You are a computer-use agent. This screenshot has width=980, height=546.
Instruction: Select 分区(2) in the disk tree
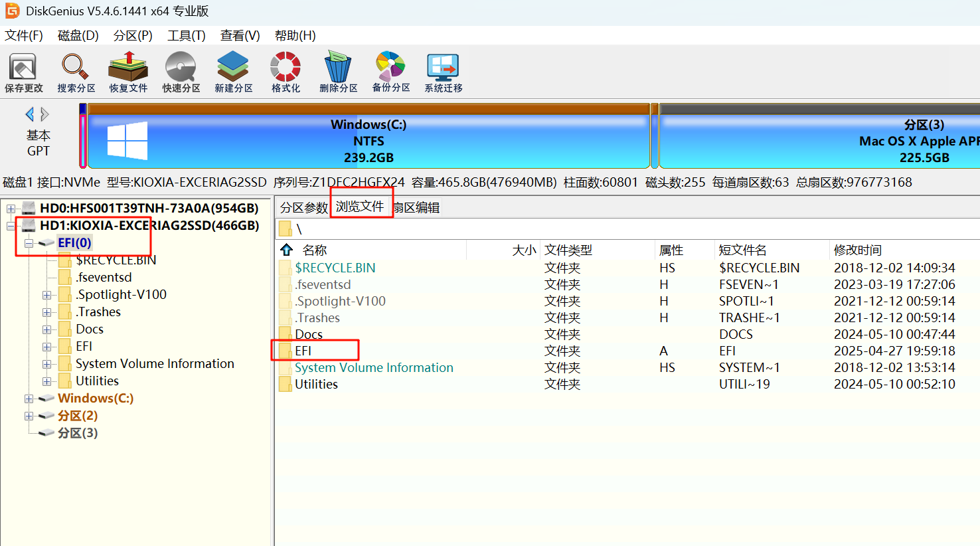coord(78,416)
